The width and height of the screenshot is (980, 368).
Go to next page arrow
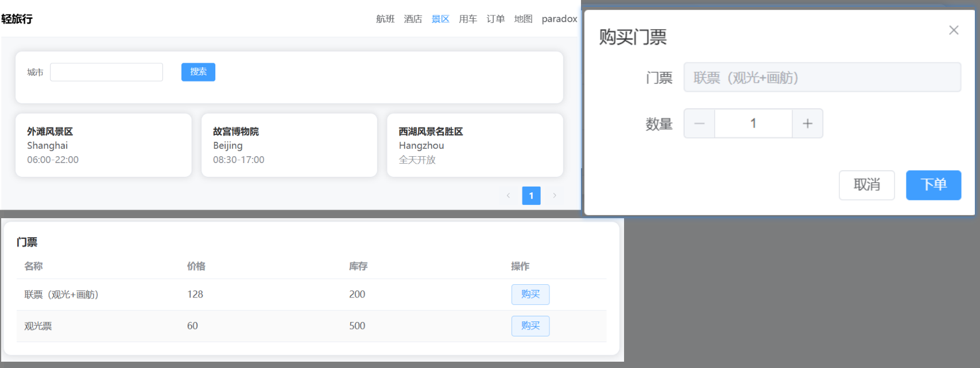point(555,196)
